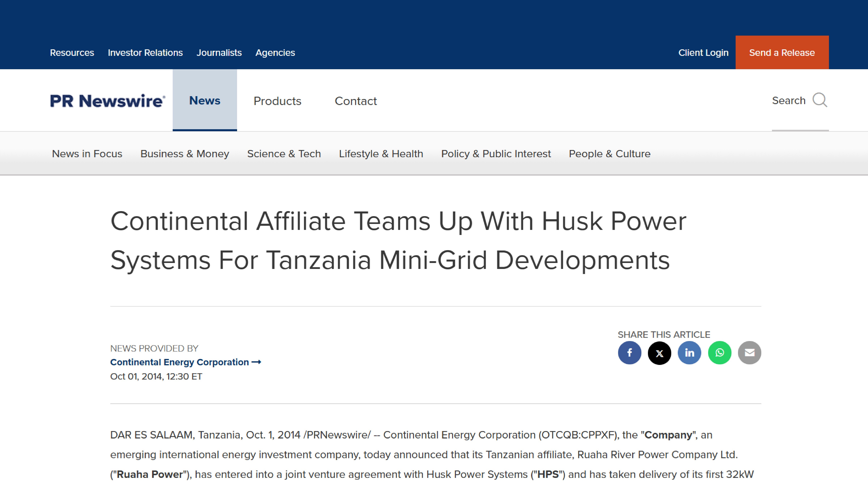Open Continental Energy Corporation news link
This screenshot has width=868, height=488.
pos(186,362)
